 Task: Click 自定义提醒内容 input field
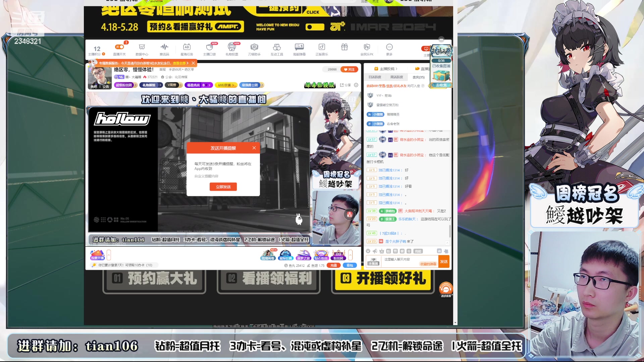(x=223, y=176)
